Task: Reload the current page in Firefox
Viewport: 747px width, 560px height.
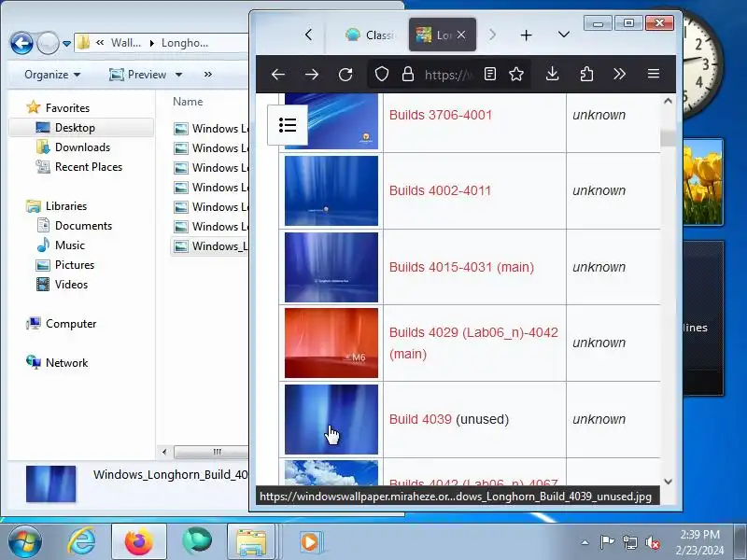Action: [345, 75]
